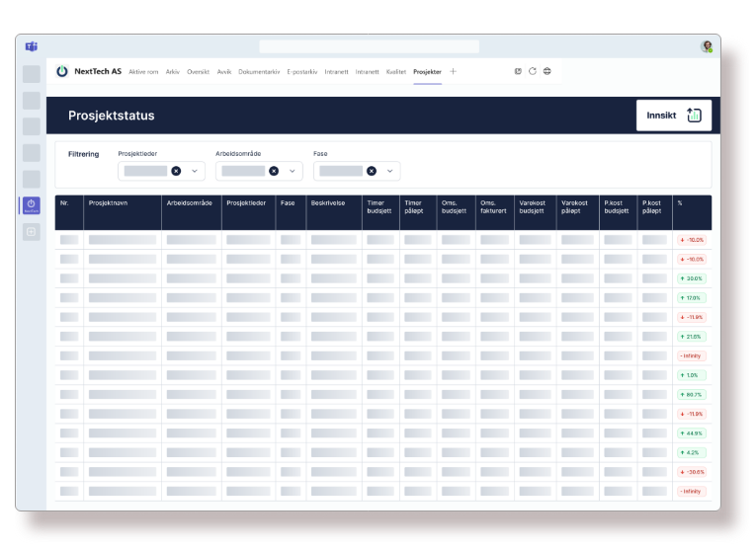This screenshot has width=756, height=549.
Task: Click the Innsikt button
Action: (x=674, y=116)
